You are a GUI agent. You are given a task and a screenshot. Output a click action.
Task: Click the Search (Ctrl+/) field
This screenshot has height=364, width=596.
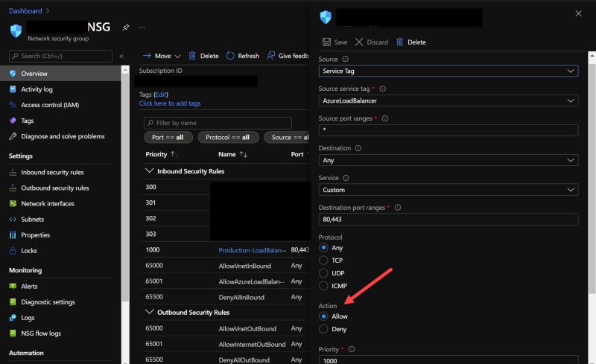61,56
